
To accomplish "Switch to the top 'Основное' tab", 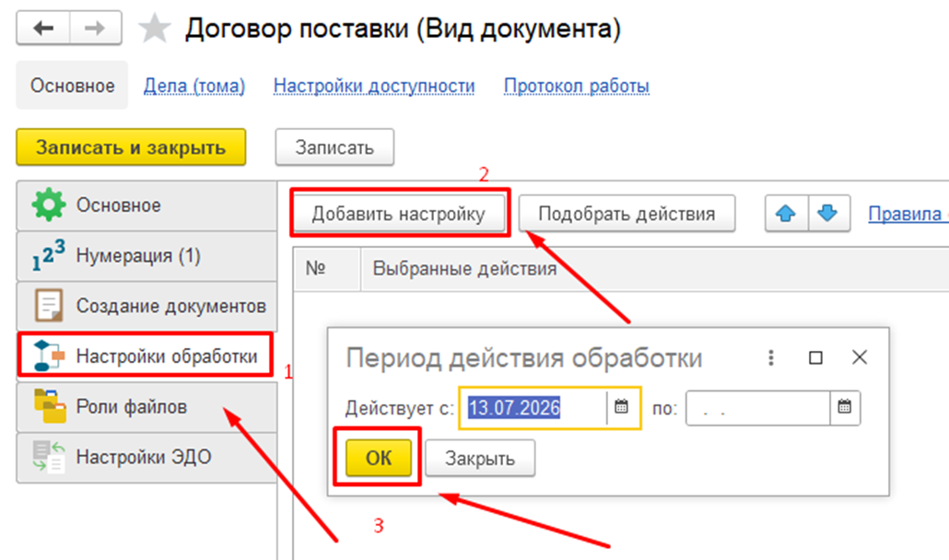I will point(72,86).
